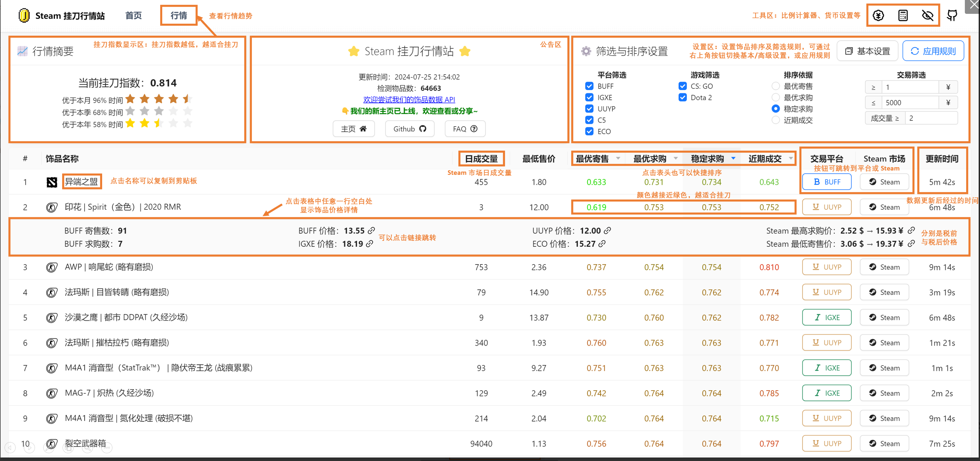Uncheck the IGXE platform filter
The width and height of the screenshot is (980, 461).
[x=589, y=97]
